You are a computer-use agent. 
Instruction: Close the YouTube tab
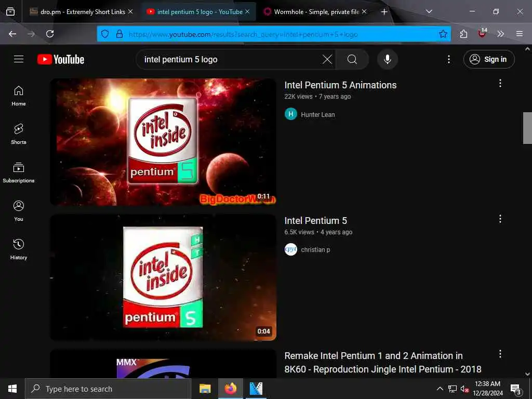point(247,11)
